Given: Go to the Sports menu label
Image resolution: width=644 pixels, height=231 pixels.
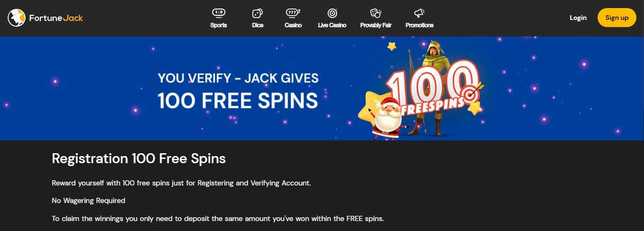Looking at the screenshot, I should coord(218,25).
